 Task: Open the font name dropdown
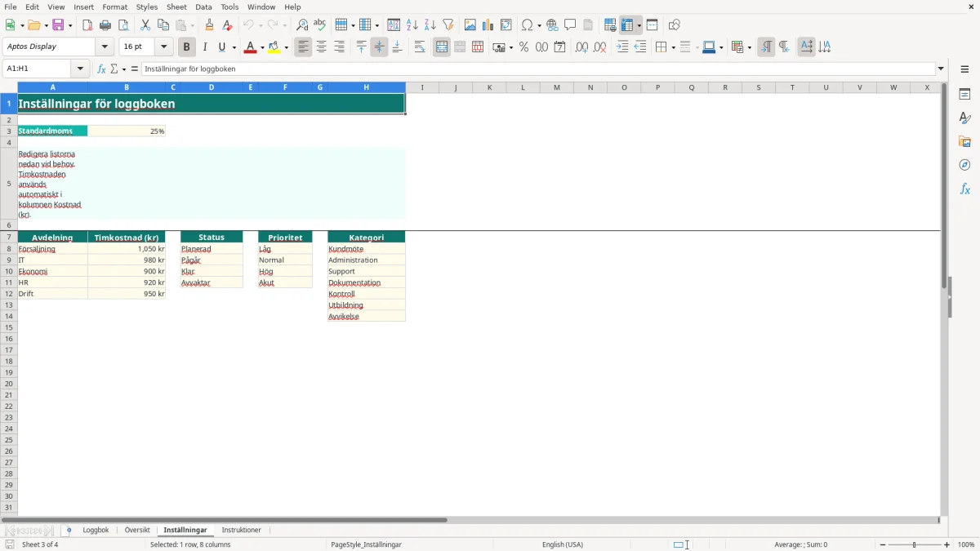[105, 47]
